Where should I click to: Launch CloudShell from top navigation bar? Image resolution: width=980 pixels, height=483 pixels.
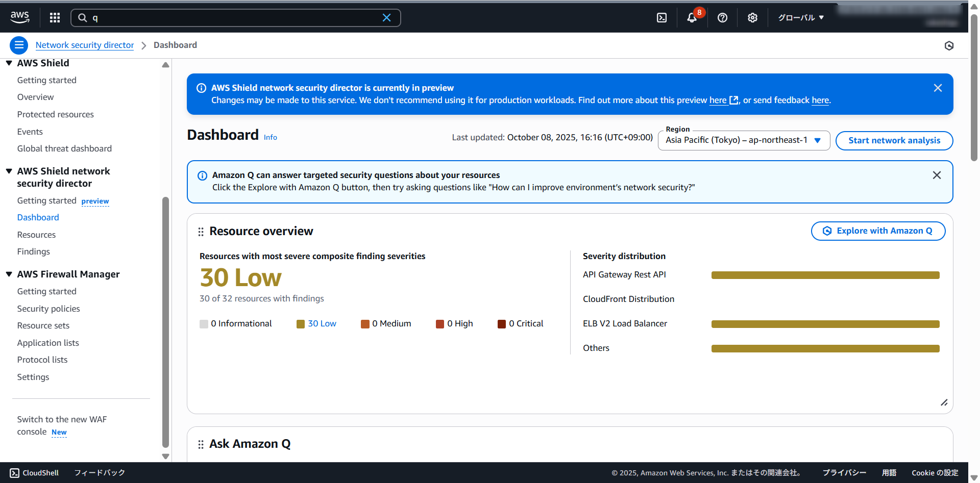[x=661, y=18]
